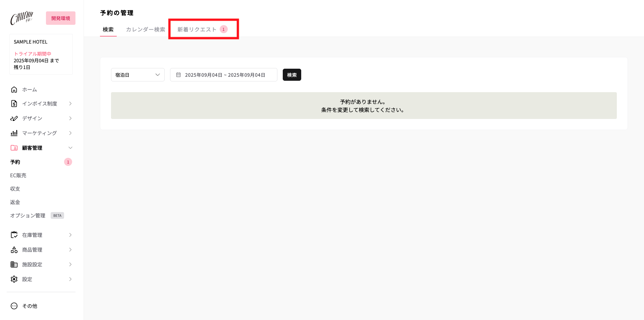Open EC販売 in the sidebar
This screenshot has width=644, height=320.
click(18, 175)
